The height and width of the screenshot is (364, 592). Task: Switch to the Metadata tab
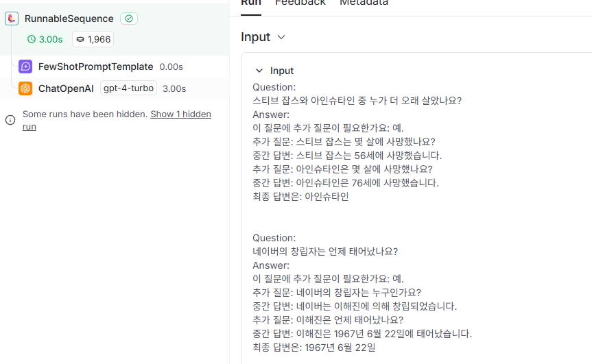tap(364, 3)
